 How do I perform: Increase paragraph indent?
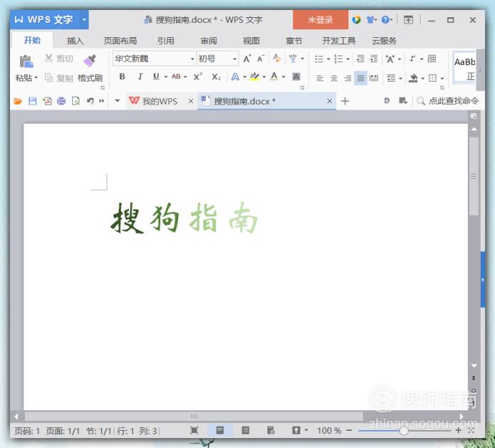click(374, 59)
